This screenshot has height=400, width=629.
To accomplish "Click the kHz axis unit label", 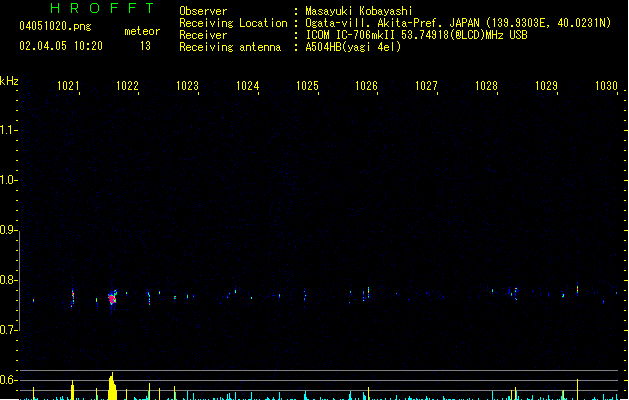I will pos(9,81).
